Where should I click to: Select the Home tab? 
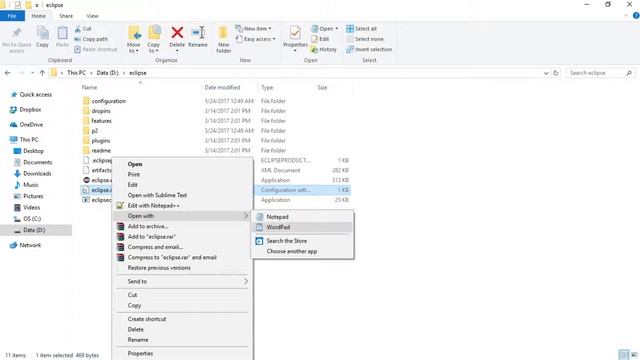pyautogui.click(x=39, y=16)
